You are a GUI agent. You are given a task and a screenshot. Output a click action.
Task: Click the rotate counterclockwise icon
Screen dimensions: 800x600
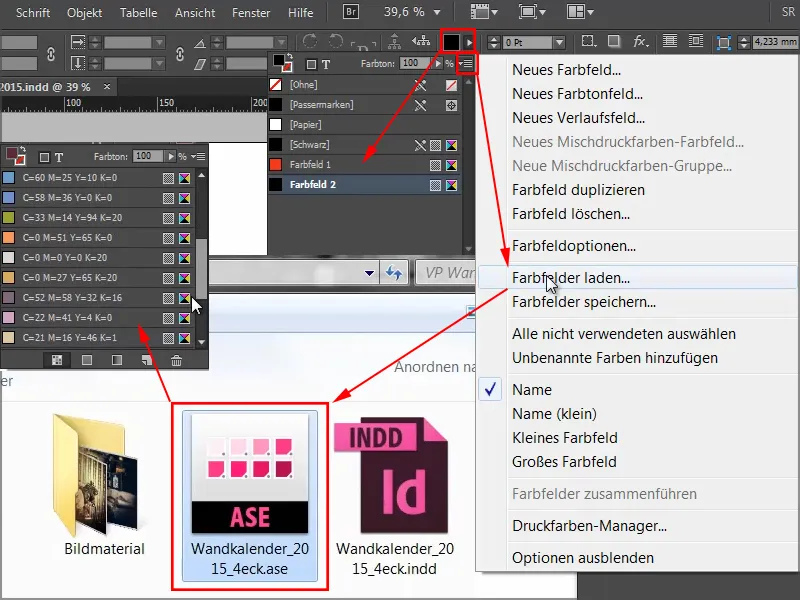pyautogui.click(x=336, y=41)
